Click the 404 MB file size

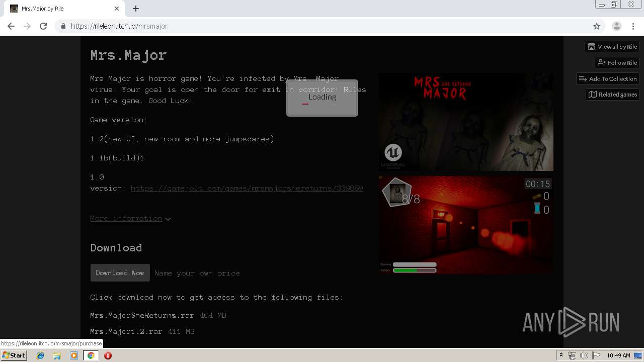[213, 316]
